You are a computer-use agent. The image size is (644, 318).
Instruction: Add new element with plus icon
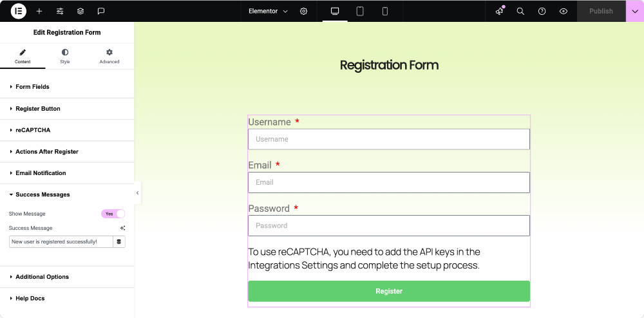pyautogui.click(x=39, y=12)
